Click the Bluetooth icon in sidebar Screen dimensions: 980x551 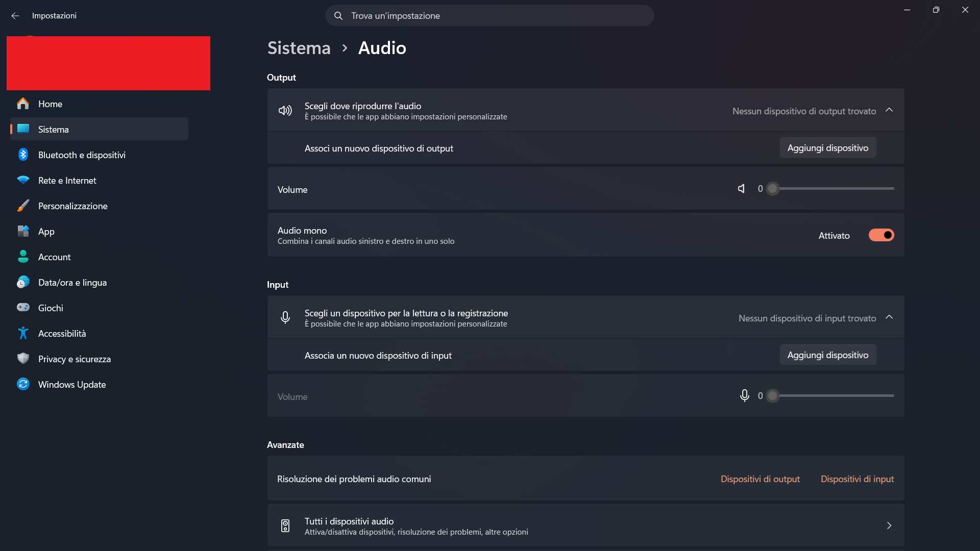pos(23,155)
